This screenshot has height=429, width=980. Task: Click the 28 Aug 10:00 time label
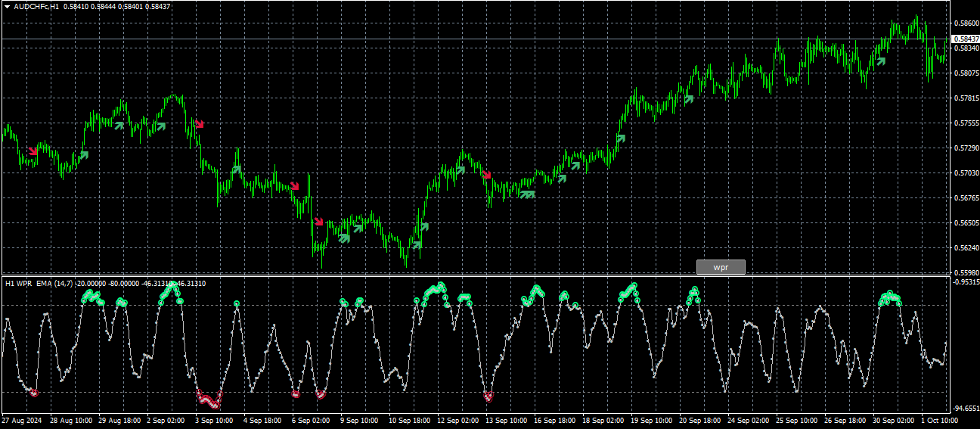click(x=70, y=420)
